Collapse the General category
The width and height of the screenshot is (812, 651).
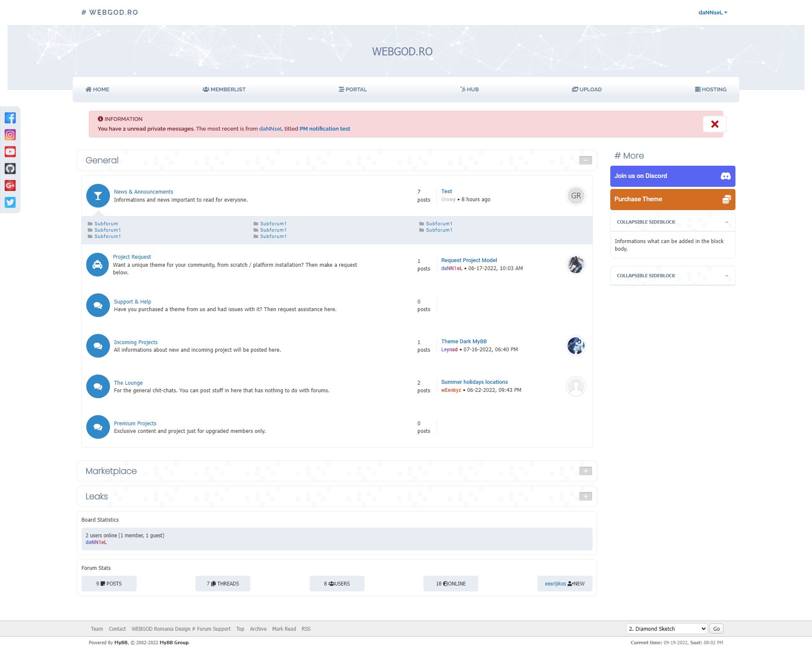[x=585, y=160]
